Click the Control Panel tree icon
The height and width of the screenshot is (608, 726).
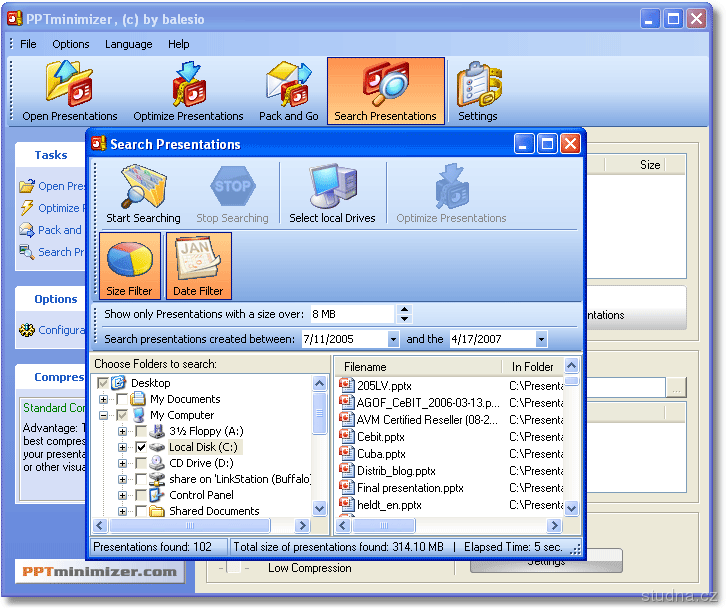tap(157, 495)
